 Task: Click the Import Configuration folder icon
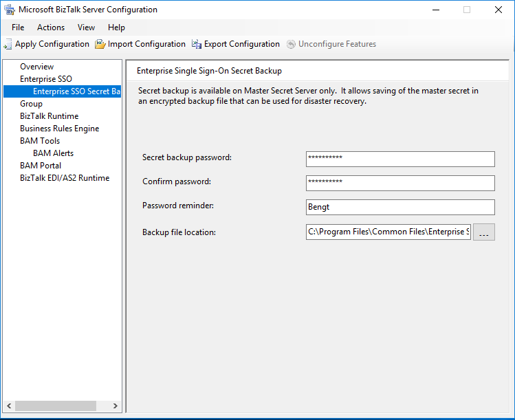100,44
